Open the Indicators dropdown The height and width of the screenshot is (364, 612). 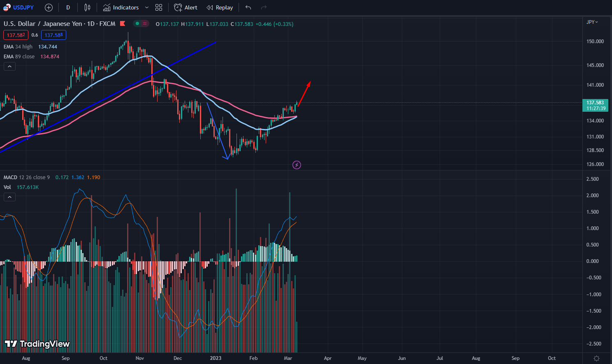[121, 7]
